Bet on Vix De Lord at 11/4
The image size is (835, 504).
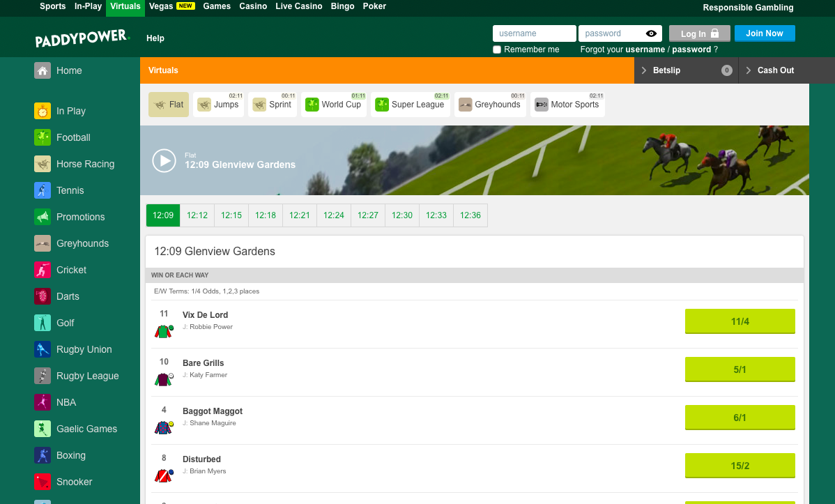740,321
